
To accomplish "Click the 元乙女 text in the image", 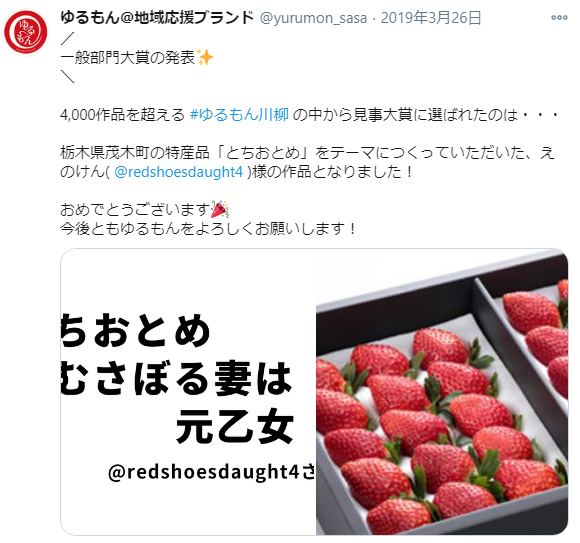I will [x=235, y=428].
